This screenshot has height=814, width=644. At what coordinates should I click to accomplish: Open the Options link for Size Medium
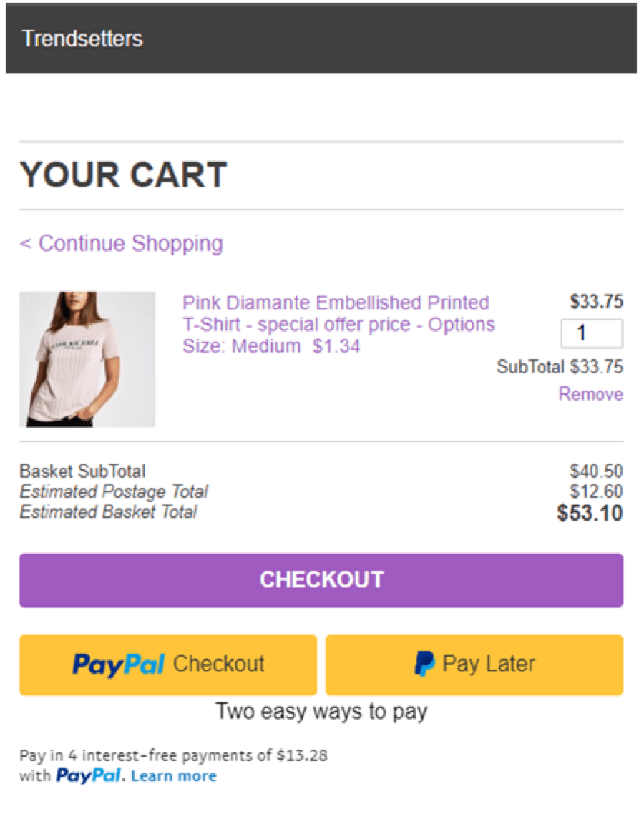464,324
